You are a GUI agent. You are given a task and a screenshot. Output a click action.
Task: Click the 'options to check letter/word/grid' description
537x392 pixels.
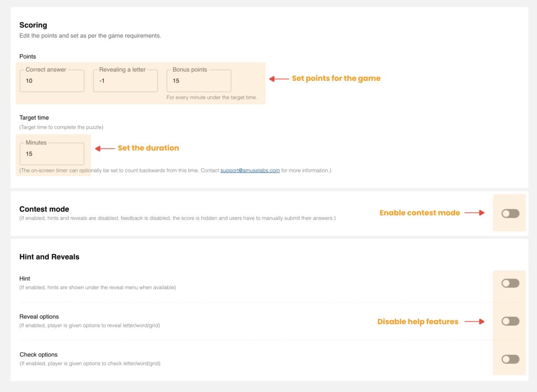coord(90,364)
